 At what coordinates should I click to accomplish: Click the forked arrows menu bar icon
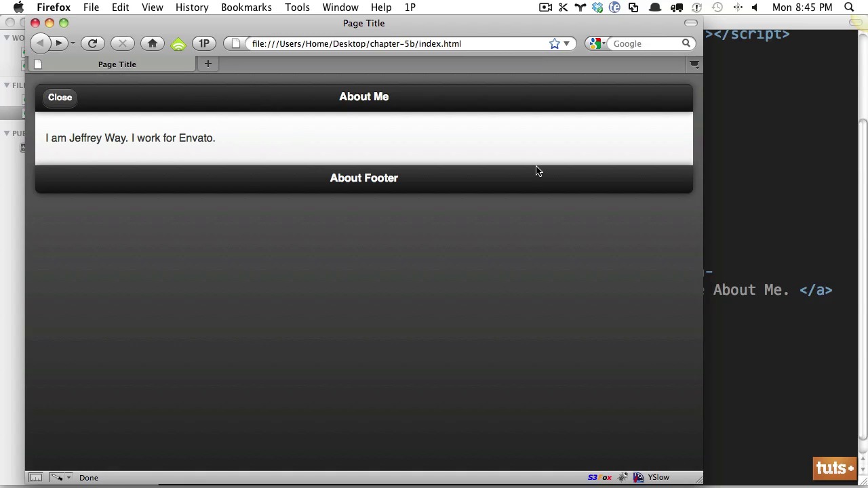(580, 7)
